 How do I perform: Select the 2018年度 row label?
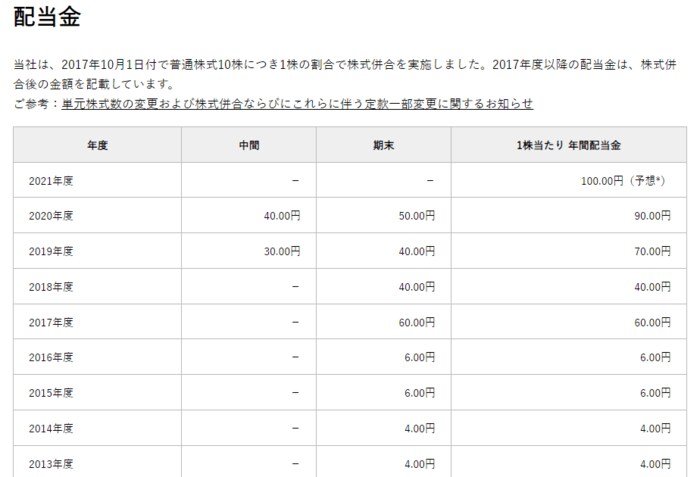click(x=53, y=286)
